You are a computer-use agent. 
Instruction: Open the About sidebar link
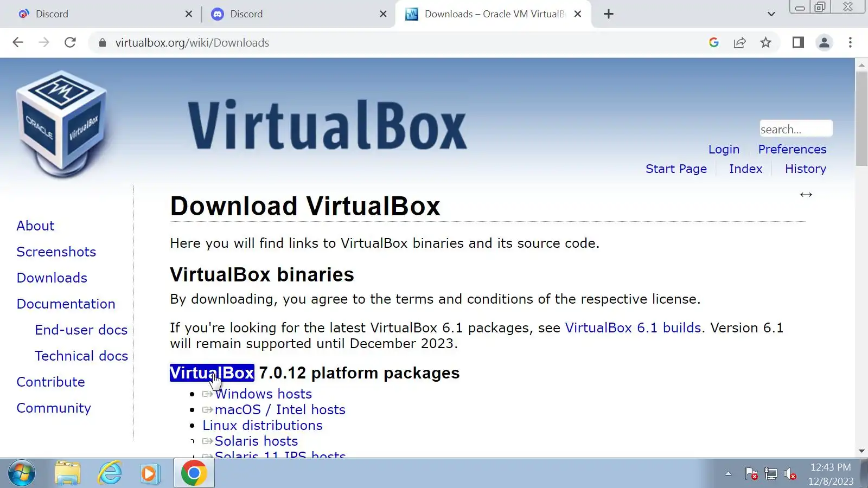[x=35, y=226]
